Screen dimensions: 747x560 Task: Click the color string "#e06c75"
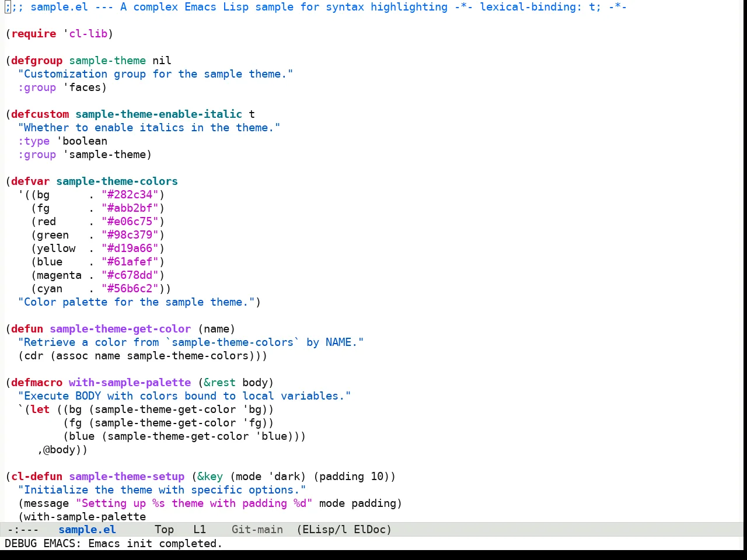(130, 221)
